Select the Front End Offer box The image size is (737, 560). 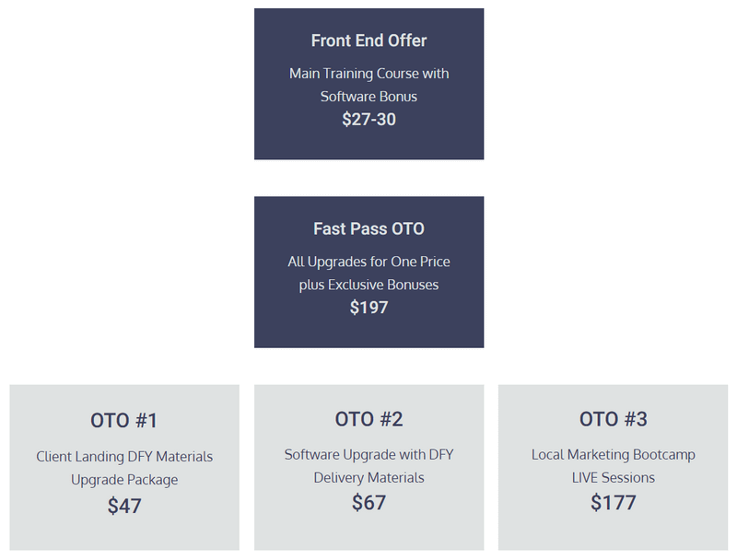pyautogui.click(x=369, y=84)
